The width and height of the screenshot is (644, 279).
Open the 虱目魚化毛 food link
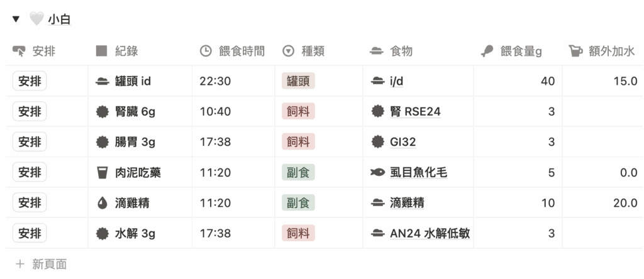click(419, 172)
